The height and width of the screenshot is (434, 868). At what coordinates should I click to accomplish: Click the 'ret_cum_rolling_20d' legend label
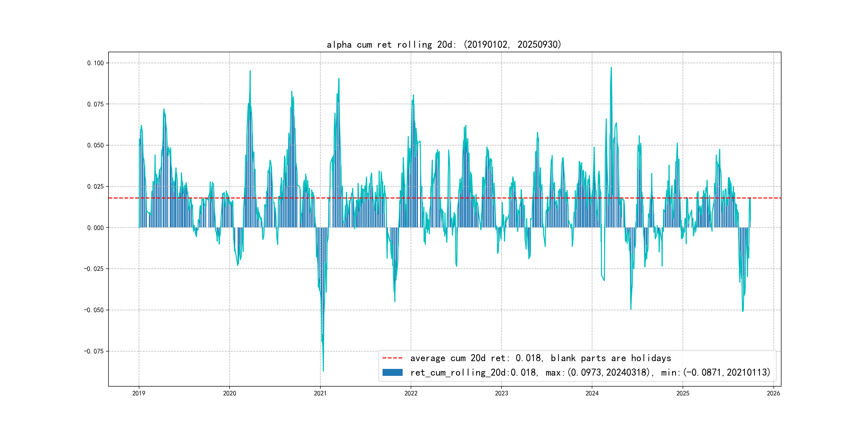point(458,372)
